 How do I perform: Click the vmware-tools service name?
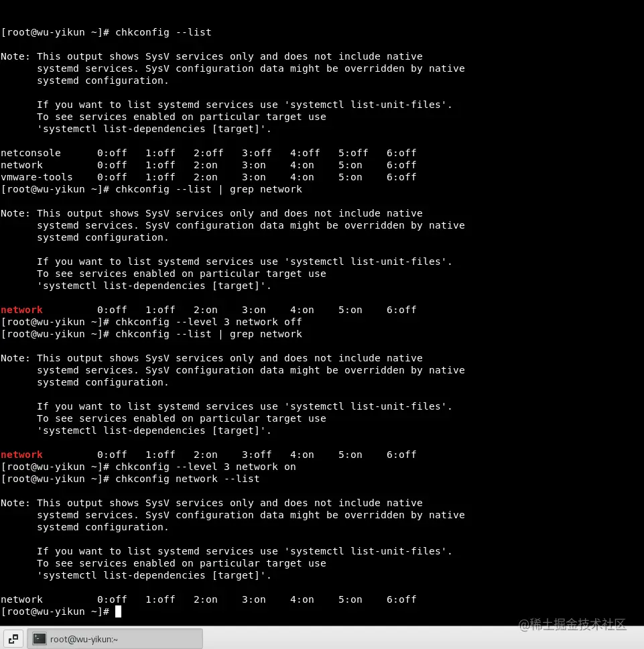point(36,177)
